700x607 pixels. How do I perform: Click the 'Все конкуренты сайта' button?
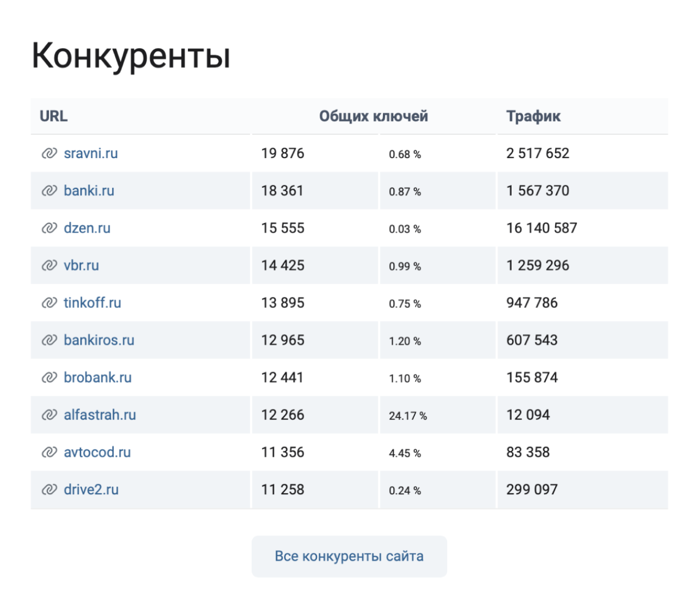[349, 556]
